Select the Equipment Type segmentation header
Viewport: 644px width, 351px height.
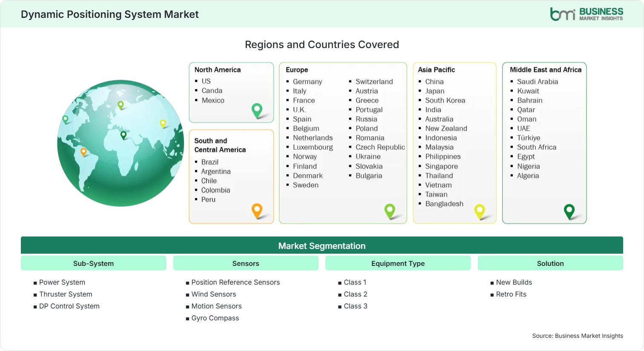point(398,263)
